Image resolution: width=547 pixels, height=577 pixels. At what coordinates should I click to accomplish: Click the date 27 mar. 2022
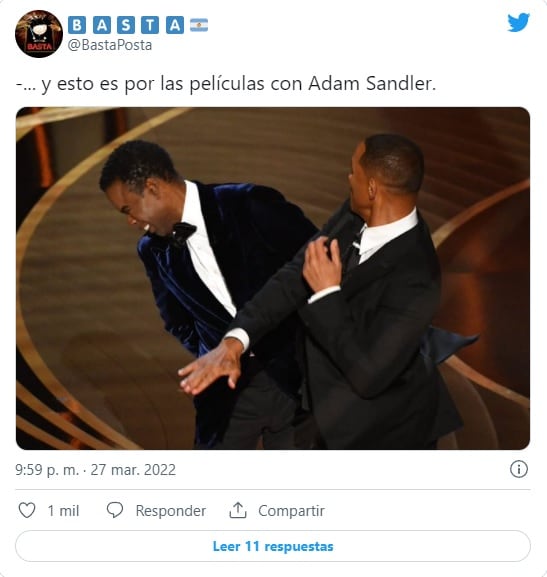pos(133,470)
